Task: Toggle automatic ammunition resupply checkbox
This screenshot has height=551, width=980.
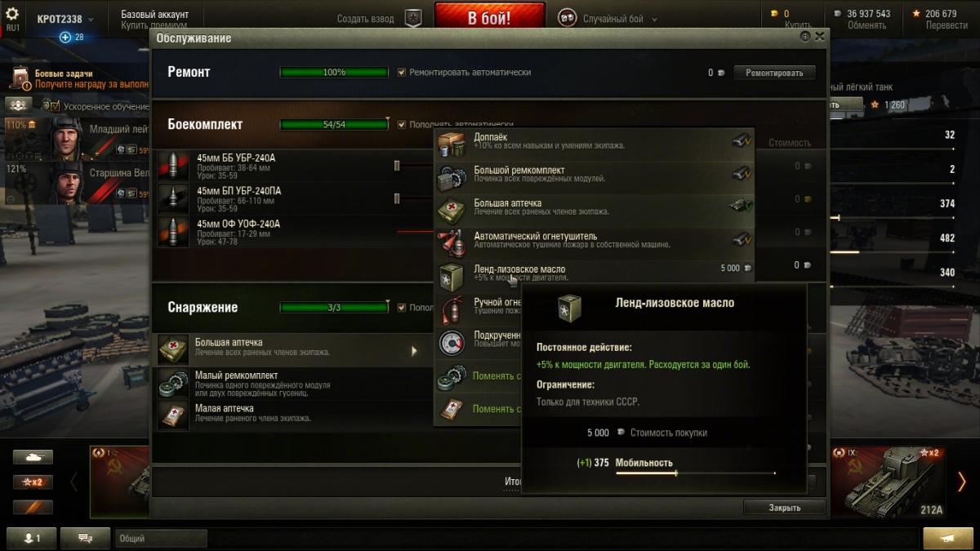Action: [x=402, y=125]
